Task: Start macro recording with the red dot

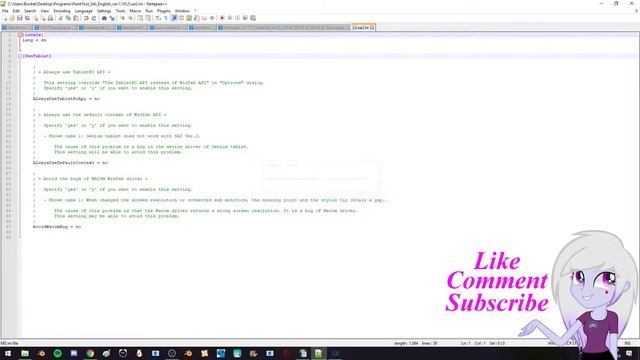Action: pyautogui.click(x=222, y=18)
